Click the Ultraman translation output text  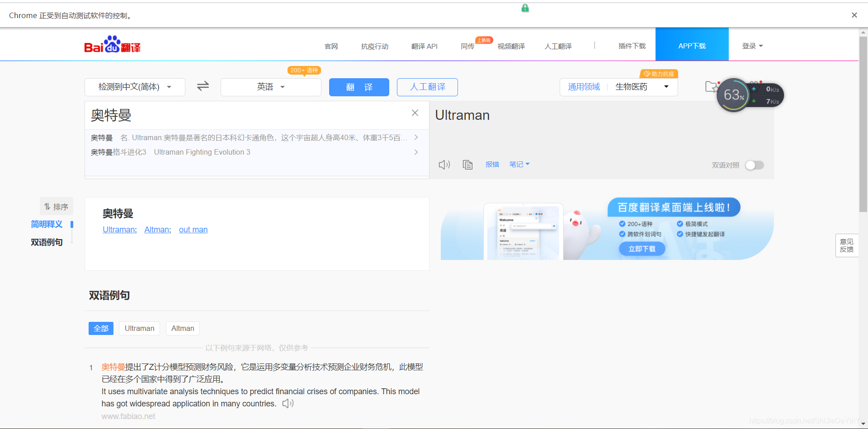462,115
